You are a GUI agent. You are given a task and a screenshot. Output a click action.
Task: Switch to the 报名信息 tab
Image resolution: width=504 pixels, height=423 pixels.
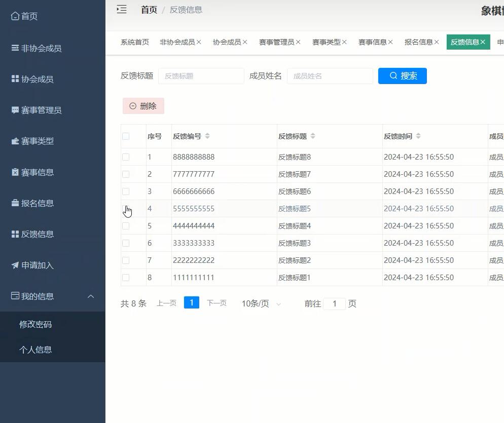point(418,42)
